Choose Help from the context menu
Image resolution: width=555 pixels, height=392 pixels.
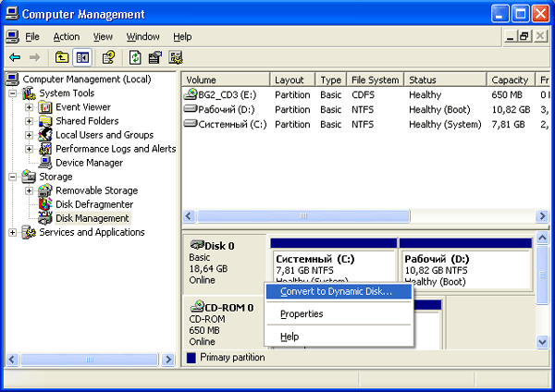[339, 337]
